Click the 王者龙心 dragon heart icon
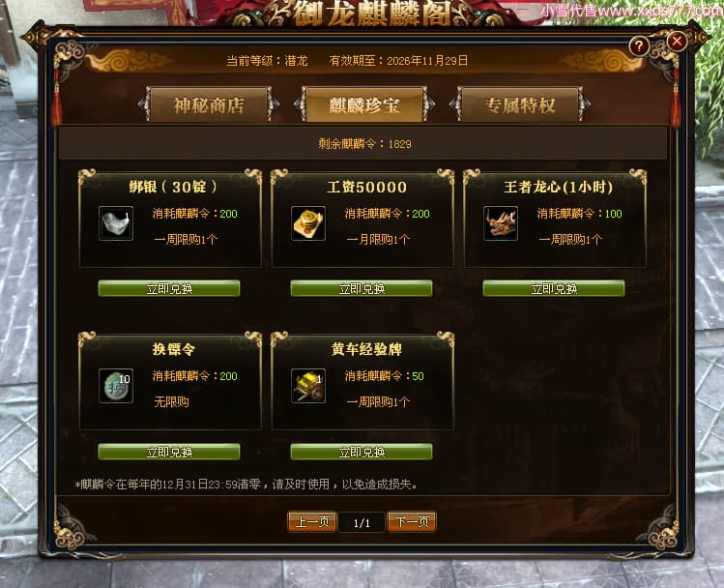This screenshot has width=724, height=588. (x=501, y=223)
